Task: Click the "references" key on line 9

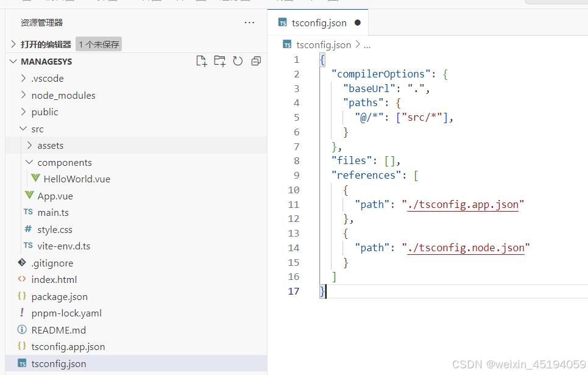Action: click(366, 175)
